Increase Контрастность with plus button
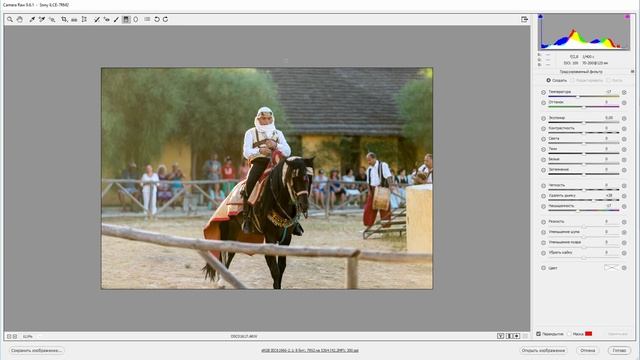The width and height of the screenshot is (640, 360). click(624, 129)
